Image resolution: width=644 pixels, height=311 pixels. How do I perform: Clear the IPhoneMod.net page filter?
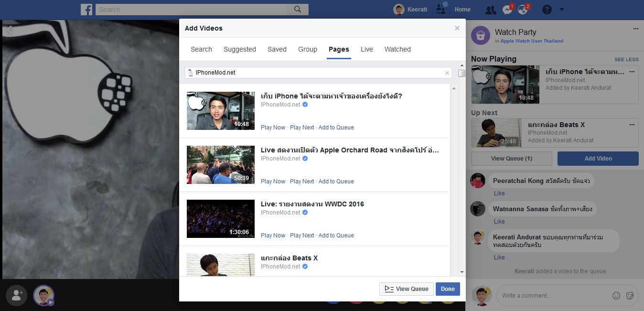[x=447, y=73]
